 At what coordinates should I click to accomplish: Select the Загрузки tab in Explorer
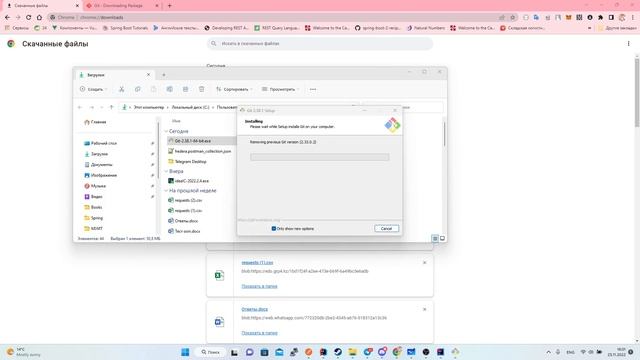(114, 75)
